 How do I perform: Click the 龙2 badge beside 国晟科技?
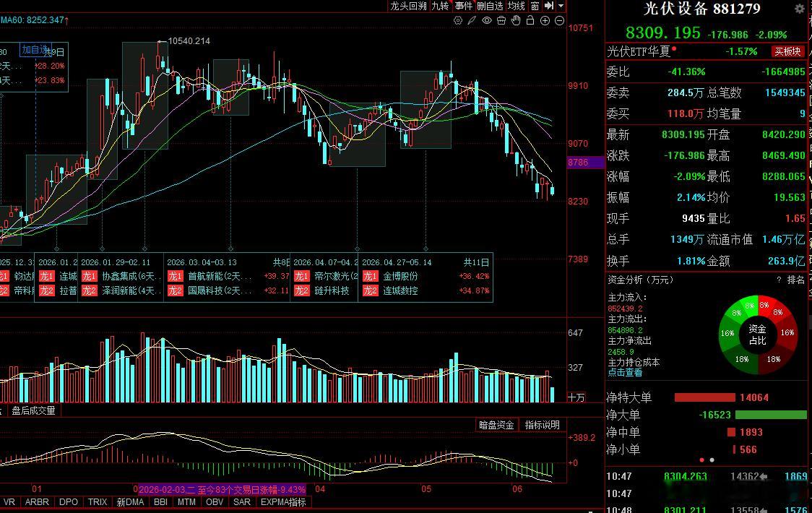coord(175,290)
